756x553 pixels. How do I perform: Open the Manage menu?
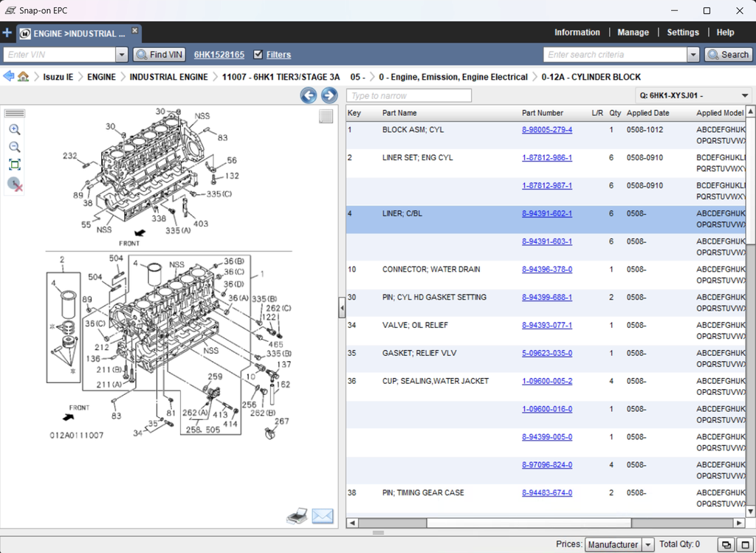(x=633, y=32)
